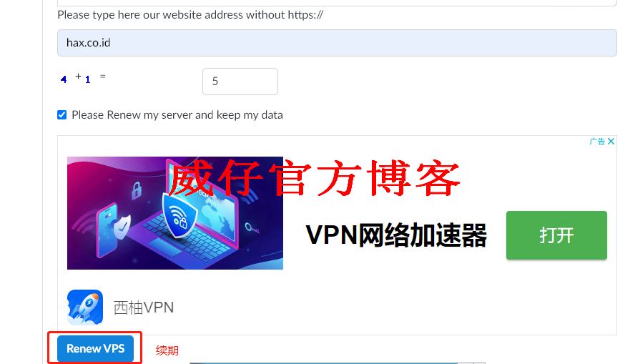This screenshot has width=630, height=364.
Task: Click the 西柚VPN app name text
Action: [144, 308]
